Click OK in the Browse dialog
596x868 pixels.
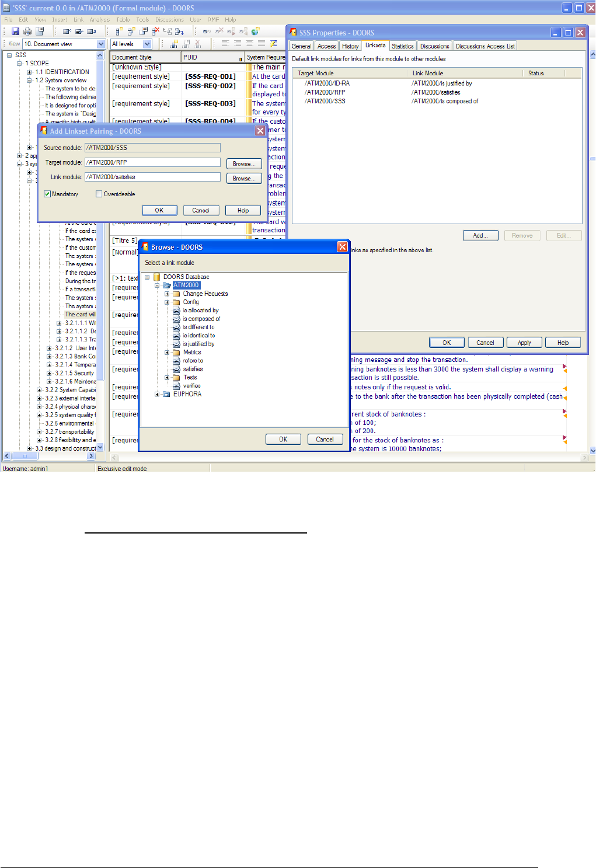[x=283, y=440]
